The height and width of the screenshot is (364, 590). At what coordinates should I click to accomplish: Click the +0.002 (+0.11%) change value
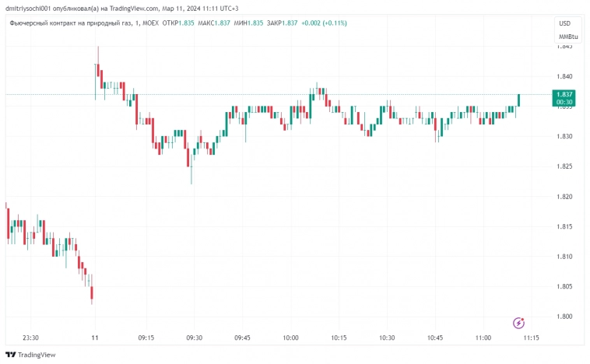coord(324,23)
